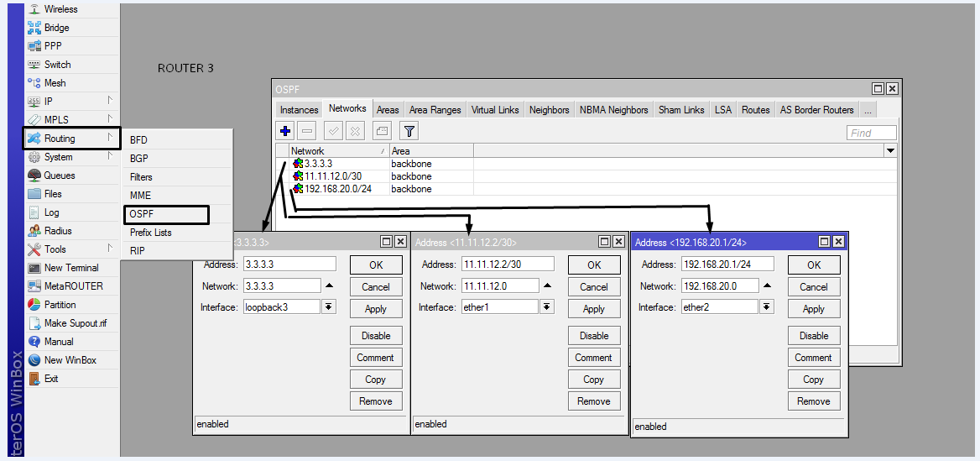
Task: Open the Log icon
Action: pyautogui.click(x=34, y=212)
